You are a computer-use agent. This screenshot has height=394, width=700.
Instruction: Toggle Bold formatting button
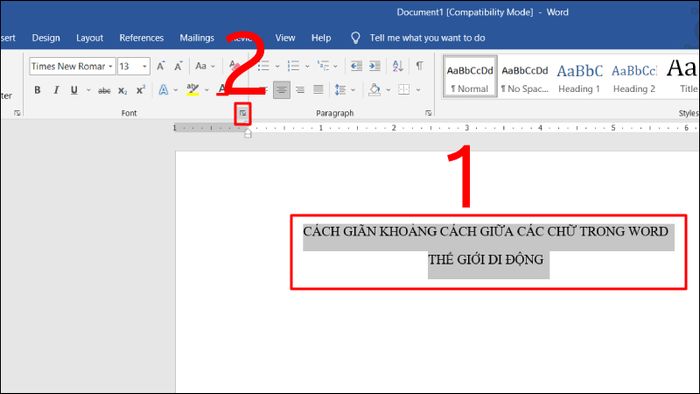pyautogui.click(x=38, y=90)
